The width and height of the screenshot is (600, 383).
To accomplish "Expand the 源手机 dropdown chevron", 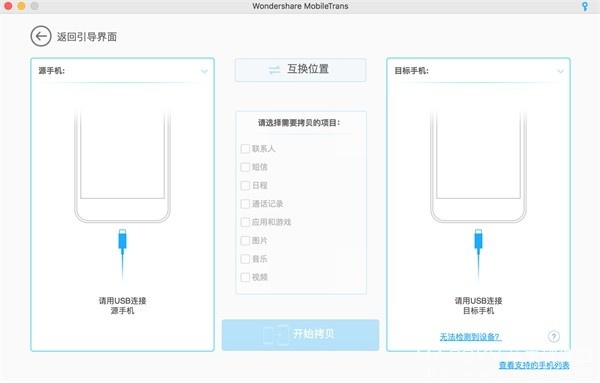I will coord(205,71).
